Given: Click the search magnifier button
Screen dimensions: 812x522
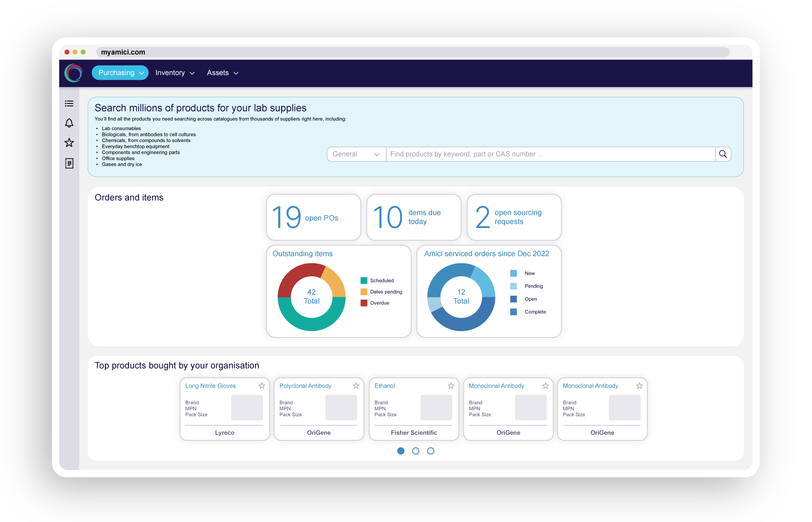Looking at the screenshot, I should (x=723, y=154).
